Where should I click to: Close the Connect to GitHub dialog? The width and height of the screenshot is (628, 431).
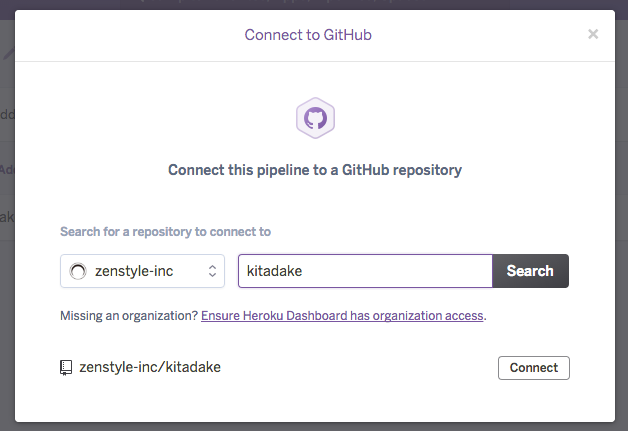[x=593, y=34]
